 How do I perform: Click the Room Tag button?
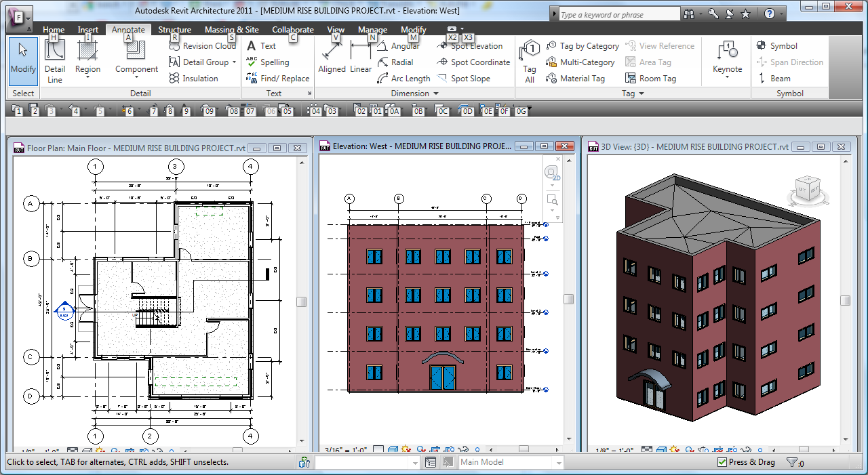coord(650,79)
